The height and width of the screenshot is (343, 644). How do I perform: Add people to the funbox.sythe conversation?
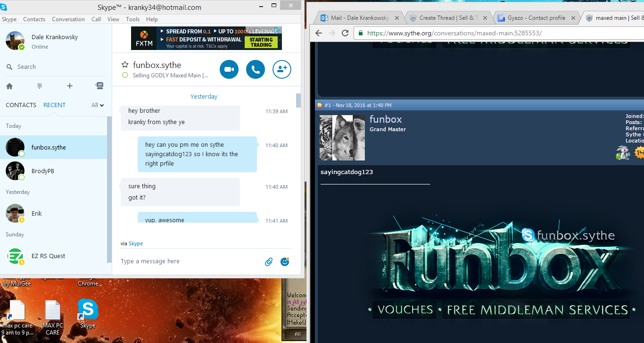click(x=282, y=69)
